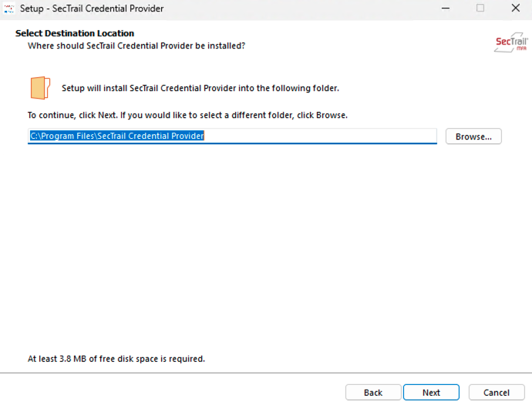Click the Setup installer icon in title bar
Viewport: 532px width, 405px height.
[9, 8]
